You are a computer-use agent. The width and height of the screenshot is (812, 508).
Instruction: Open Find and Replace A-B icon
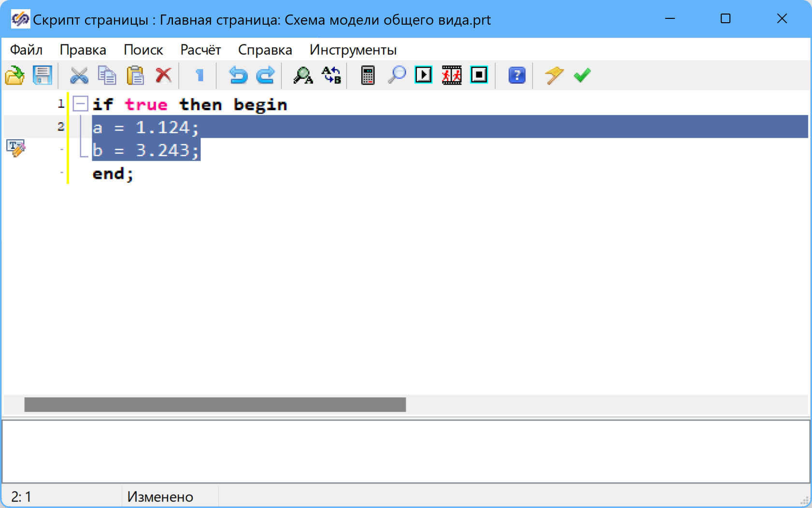(331, 75)
